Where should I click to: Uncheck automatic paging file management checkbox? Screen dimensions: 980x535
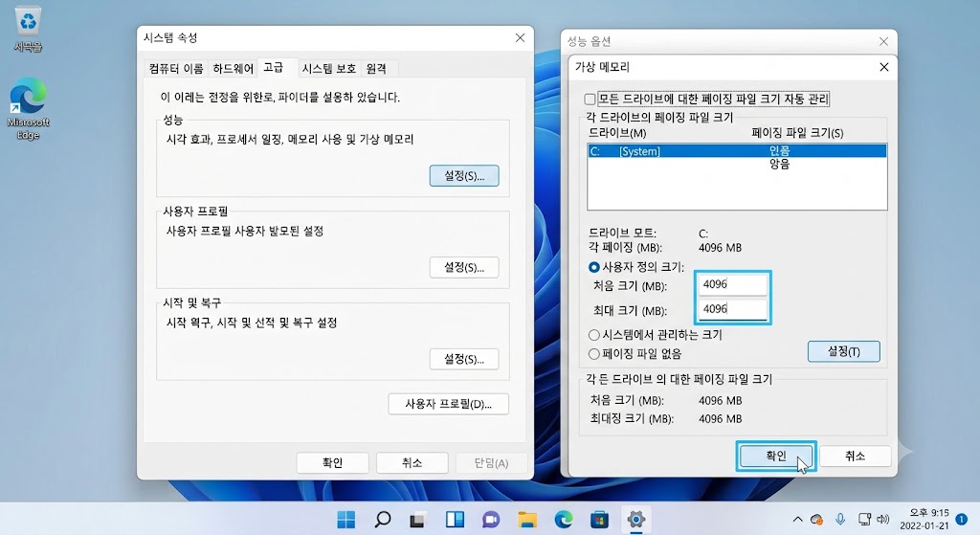[590, 99]
